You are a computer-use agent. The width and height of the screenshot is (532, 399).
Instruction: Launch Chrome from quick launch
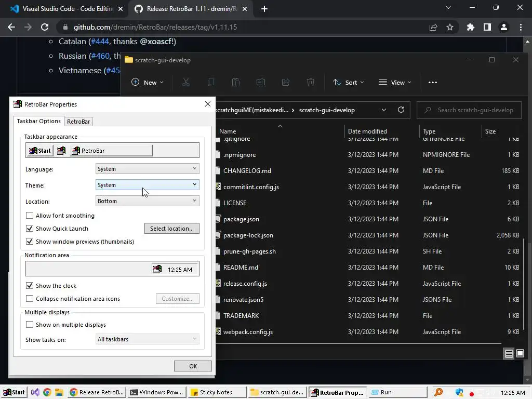pyautogui.click(x=47, y=392)
